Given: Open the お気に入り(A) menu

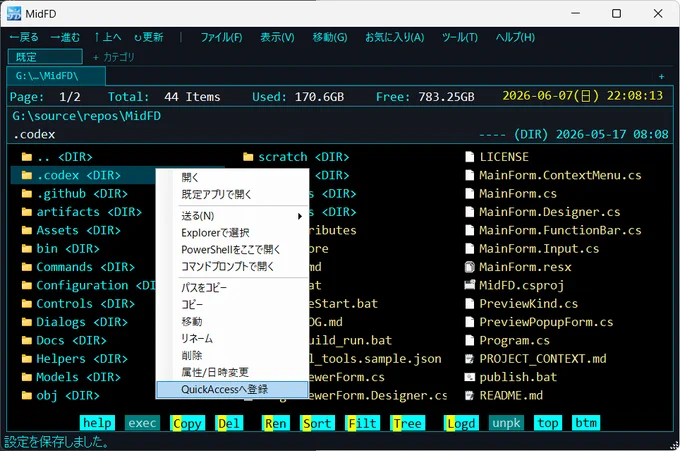Looking at the screenshot, I should click(395, 37).
